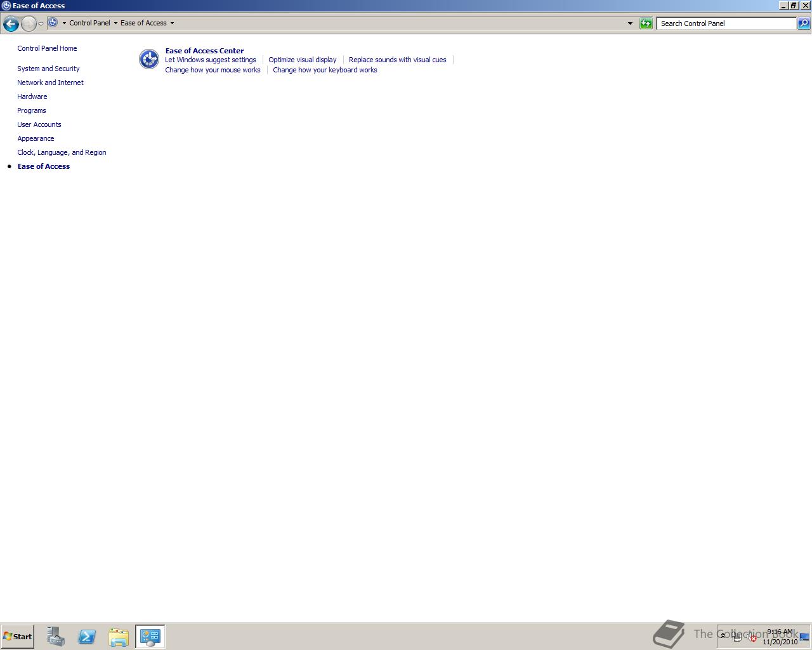The height and width of the screenshot is (650, 812).
Task: Open Server Manager from taskbar
Action: pyautogui.click(x=55, y=637)
